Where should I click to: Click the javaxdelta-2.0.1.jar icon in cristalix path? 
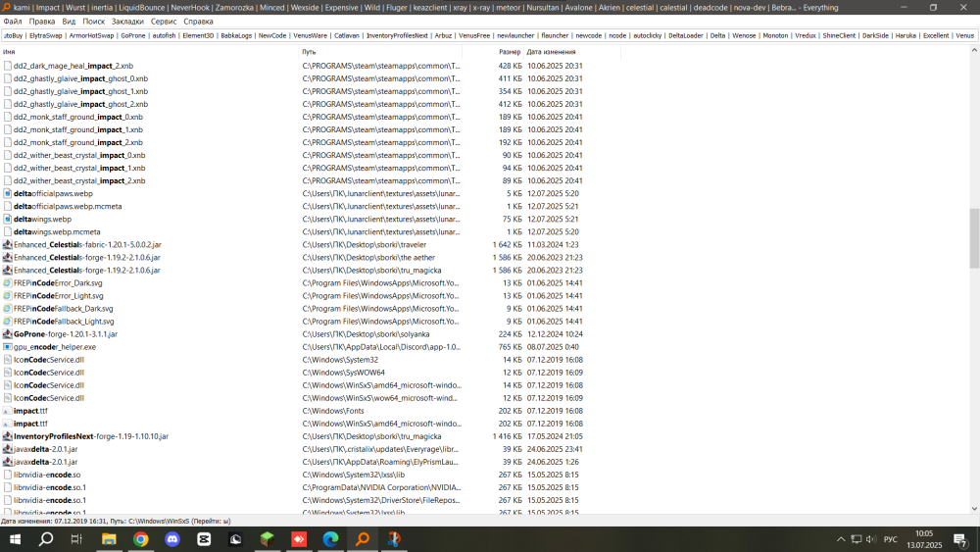coord(8,449)
